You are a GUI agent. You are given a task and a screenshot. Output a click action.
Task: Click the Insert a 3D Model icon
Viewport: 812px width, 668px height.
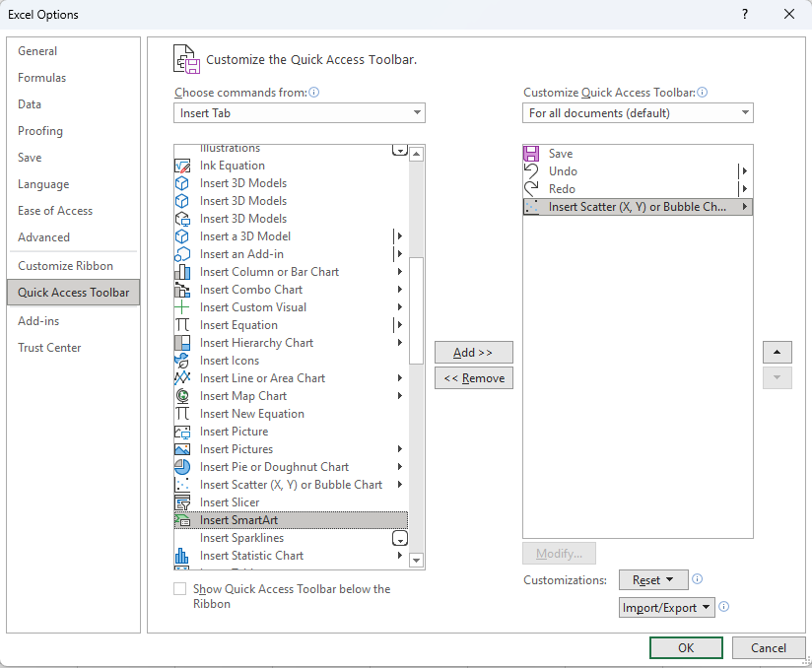click(x=182, y=236)
